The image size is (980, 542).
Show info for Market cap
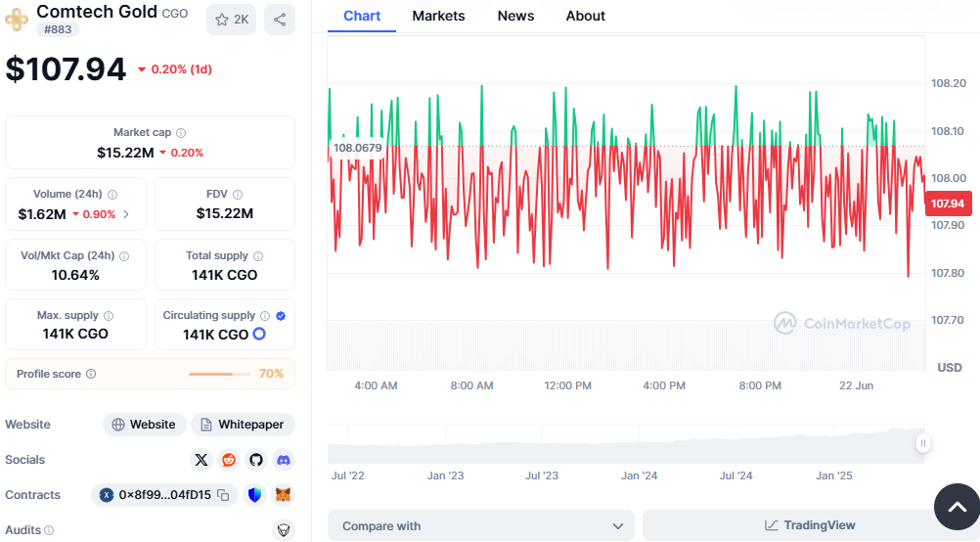pyautogui.click(x=181, y=132)
